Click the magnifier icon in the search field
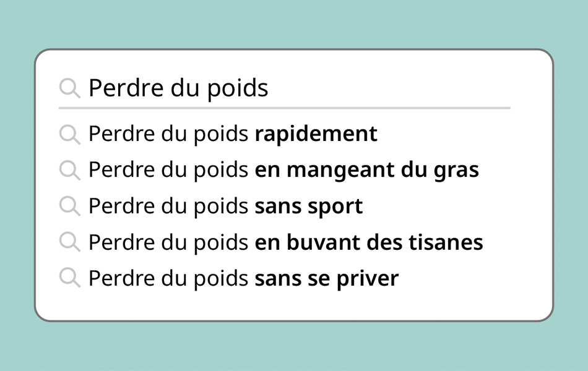The height and width of the screenshot is (371, 588). [70, 88]
